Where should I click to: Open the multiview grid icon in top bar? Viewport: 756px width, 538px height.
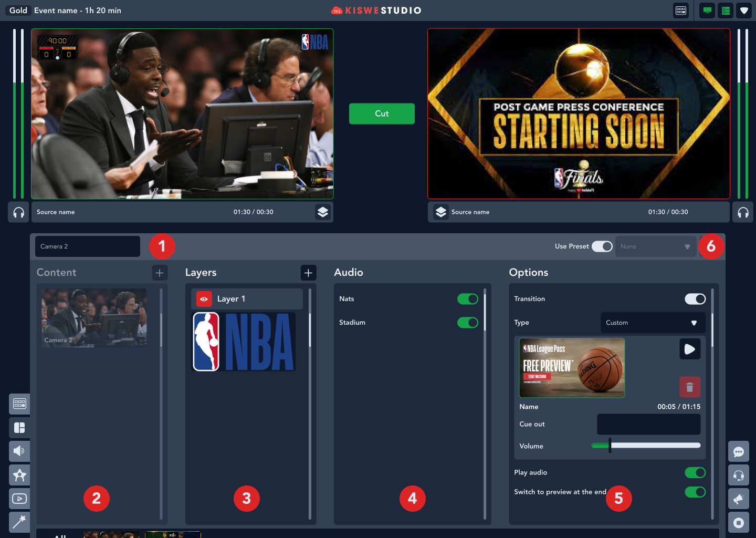coord(681,11)
